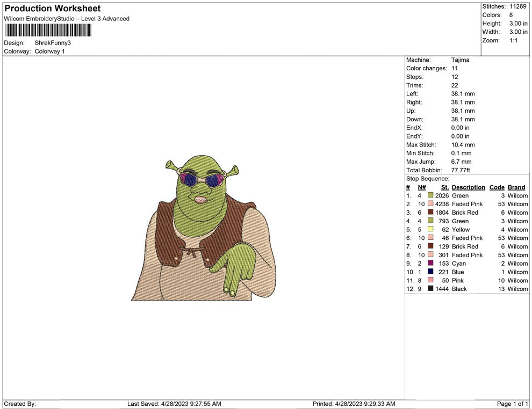Click stitch count '4238' in row 2

click(442, 204)
